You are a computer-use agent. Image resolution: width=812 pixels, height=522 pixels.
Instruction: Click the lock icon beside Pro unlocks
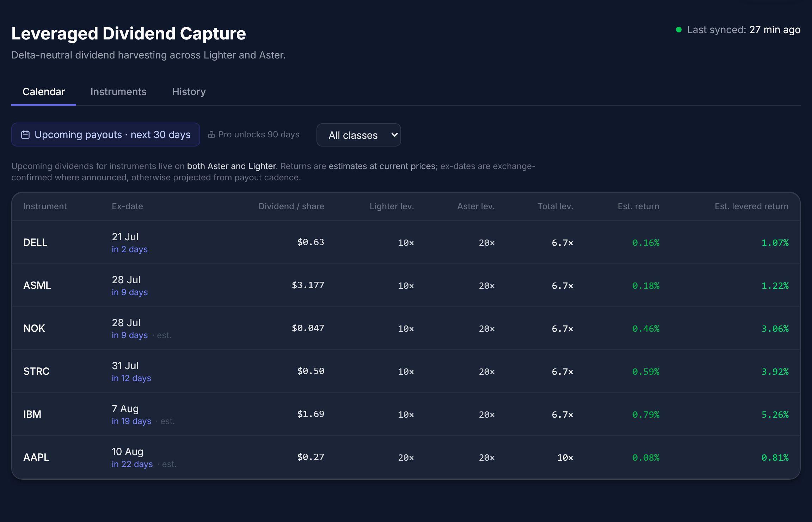pos(211,135)
